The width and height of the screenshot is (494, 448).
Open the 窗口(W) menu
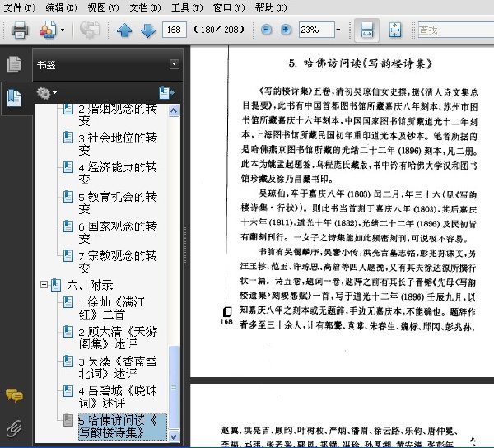(229, 7)
